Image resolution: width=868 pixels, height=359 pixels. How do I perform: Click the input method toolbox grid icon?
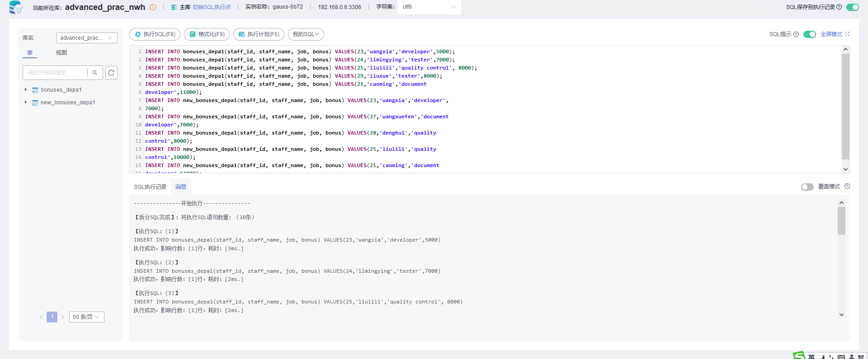coord(861,357)
